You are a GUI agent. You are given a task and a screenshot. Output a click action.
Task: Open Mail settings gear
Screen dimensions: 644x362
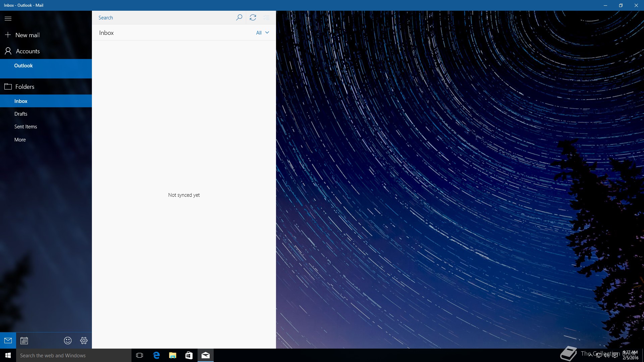pos(84,341)
